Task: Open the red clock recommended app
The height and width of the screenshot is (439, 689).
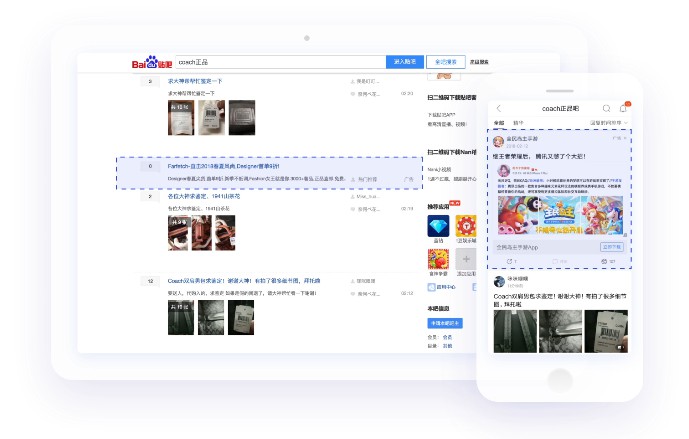Action: (464, 226)
